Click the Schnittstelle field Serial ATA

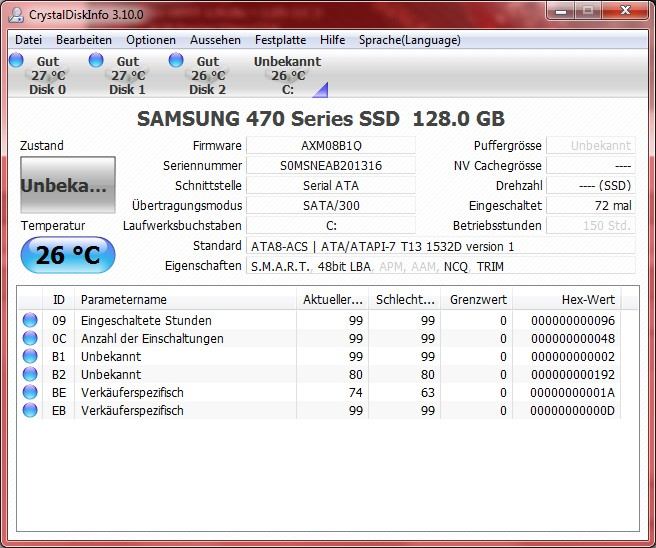(331, 185)
